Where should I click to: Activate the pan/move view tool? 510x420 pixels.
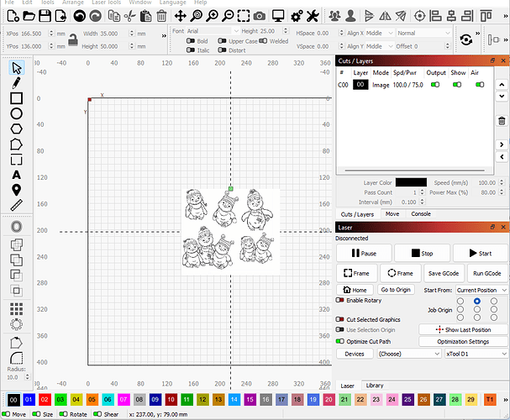pos(180,16)
